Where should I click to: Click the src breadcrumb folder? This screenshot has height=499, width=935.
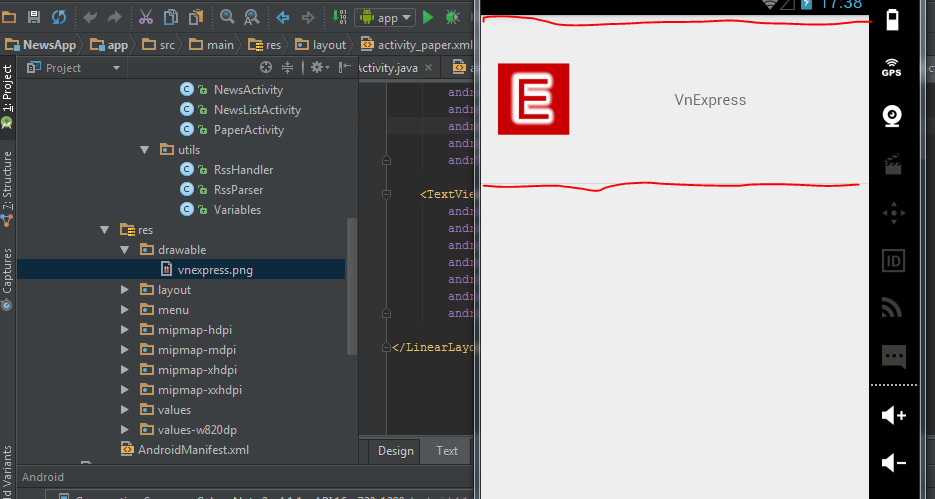(x=159, y=45)
